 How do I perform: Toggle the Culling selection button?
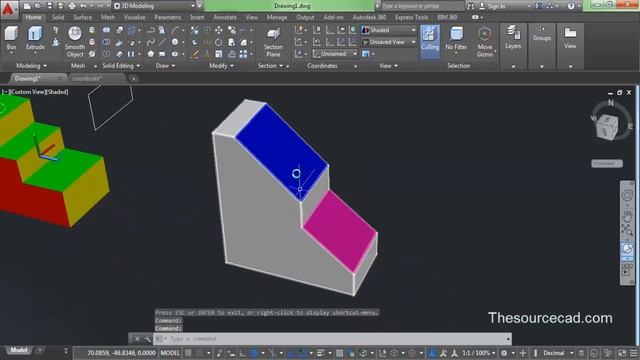pos(430,42)
